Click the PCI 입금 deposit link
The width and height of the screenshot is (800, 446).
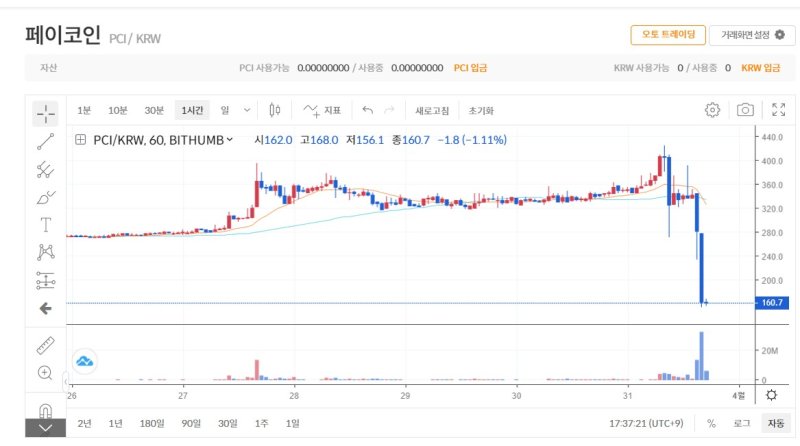(470, 68)
